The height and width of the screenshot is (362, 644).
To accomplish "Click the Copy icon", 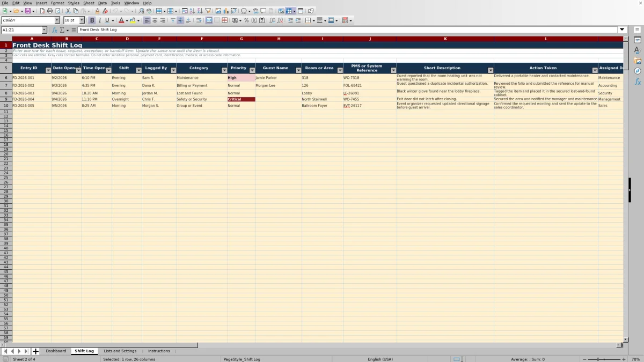I will pos(76,11).
